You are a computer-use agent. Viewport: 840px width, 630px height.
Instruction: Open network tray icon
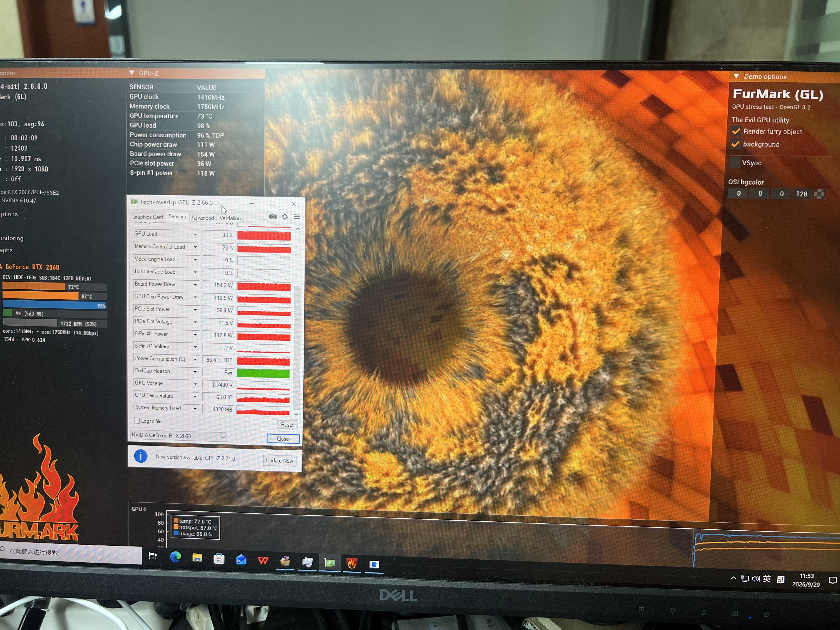745,579
